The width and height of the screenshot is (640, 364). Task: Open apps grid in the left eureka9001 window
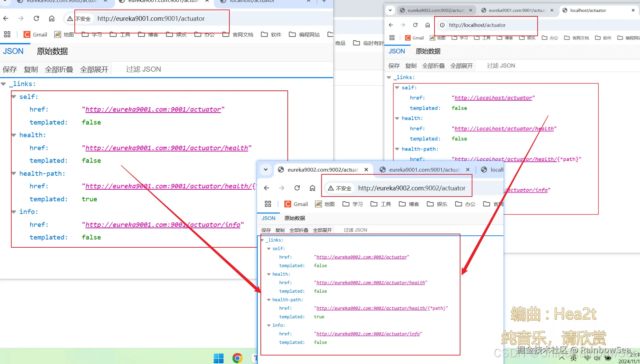(7, 34)
